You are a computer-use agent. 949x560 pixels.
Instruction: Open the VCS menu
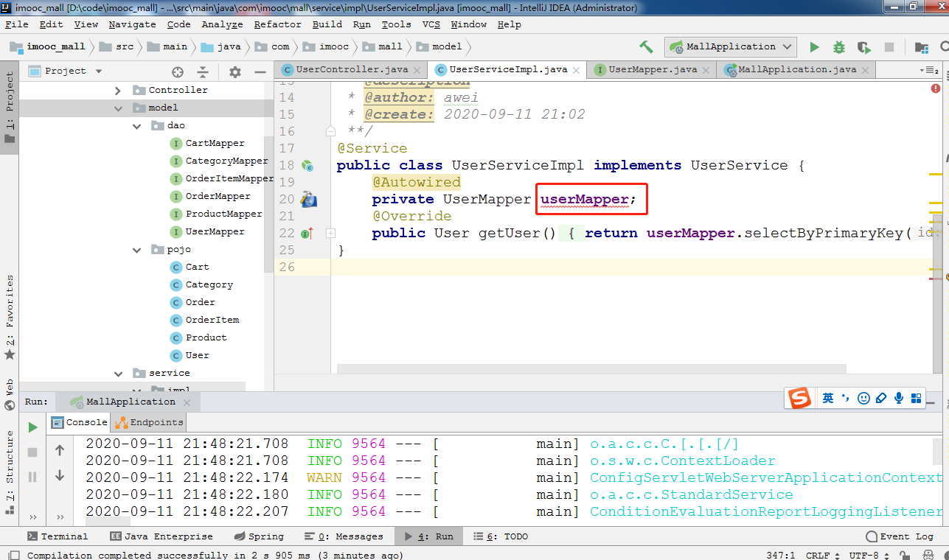click(431, 24)
